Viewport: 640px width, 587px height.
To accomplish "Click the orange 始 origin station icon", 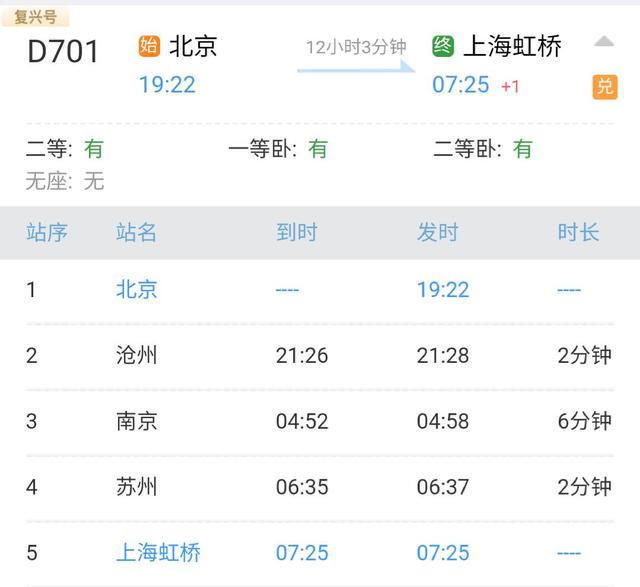I will tap(150, 45).
